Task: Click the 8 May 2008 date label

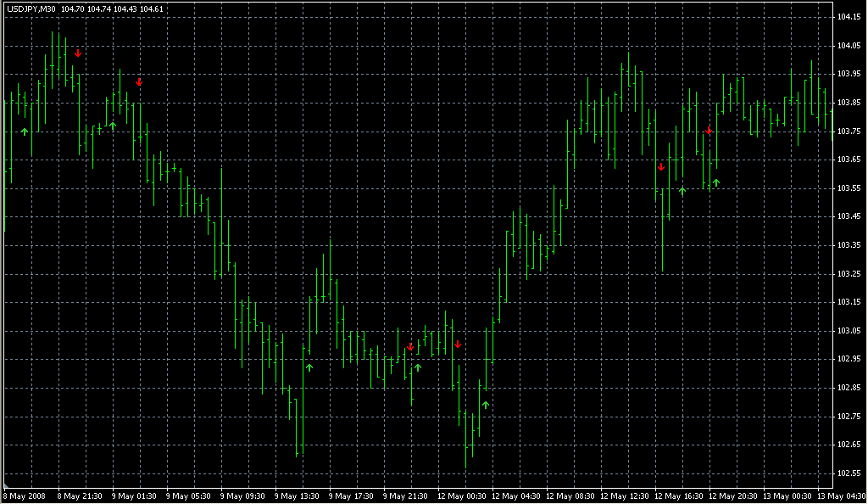Action: point(25,496)
